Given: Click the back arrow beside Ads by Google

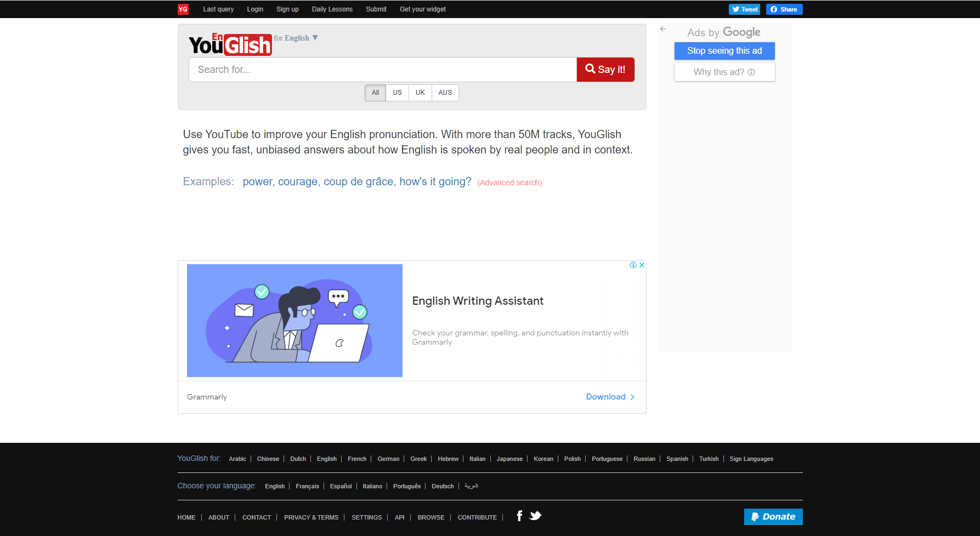Looking at the screenshot, I should [x=663, y=29].
